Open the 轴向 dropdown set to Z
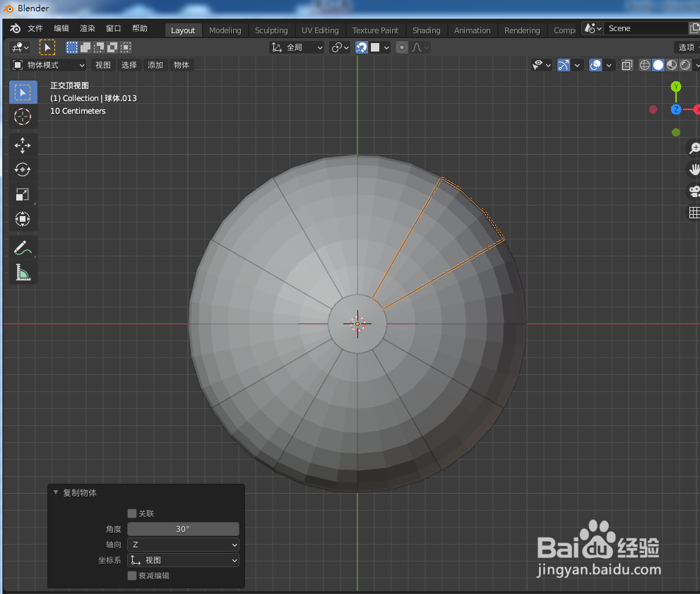This screenshot has height=594, width=700. [183, 545]
